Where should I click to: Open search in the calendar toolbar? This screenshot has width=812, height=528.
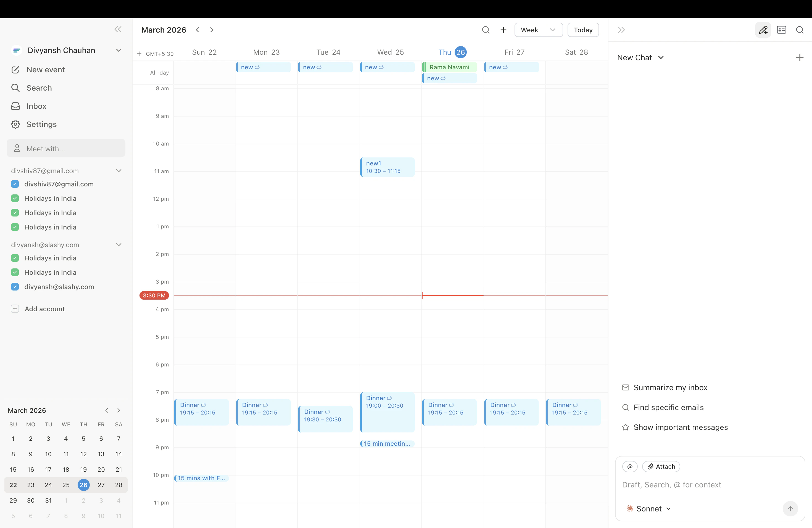pos(486,30)
